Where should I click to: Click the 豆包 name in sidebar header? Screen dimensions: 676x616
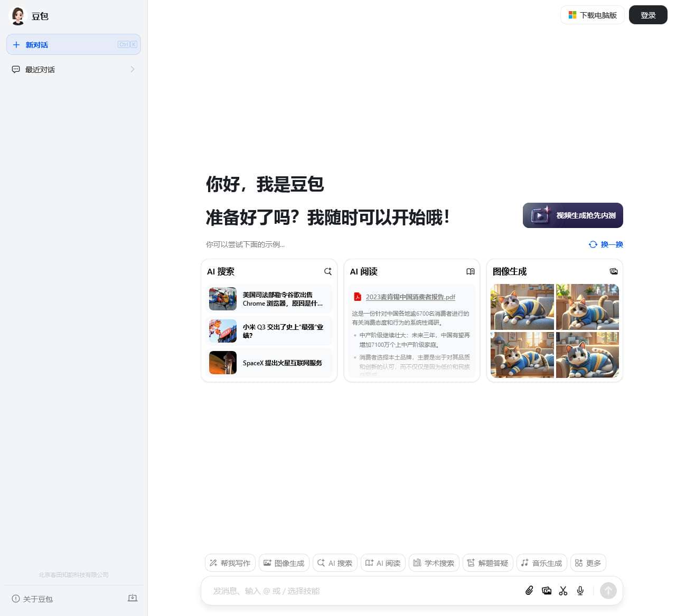click(x=40, y=16)
